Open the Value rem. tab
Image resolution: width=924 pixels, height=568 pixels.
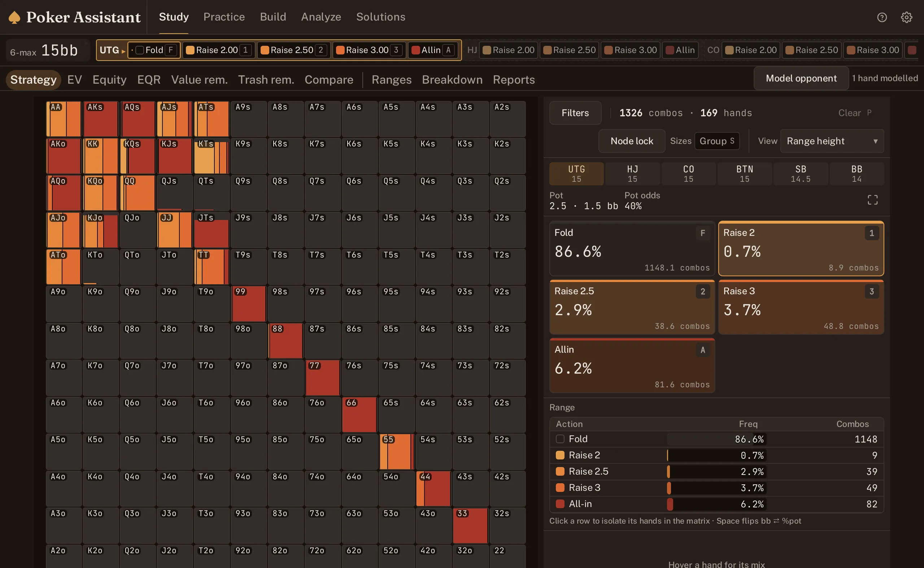coord(199,80)
